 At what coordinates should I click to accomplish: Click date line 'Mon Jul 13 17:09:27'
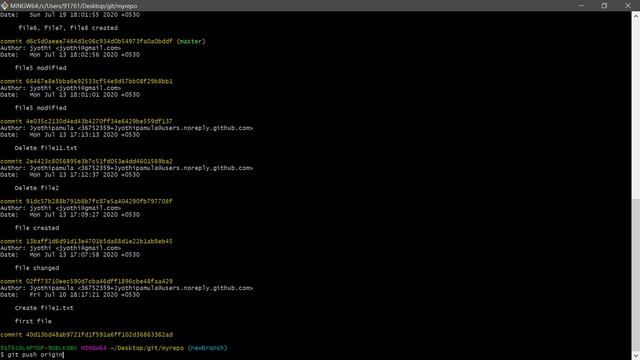click(x=70, y=215)
